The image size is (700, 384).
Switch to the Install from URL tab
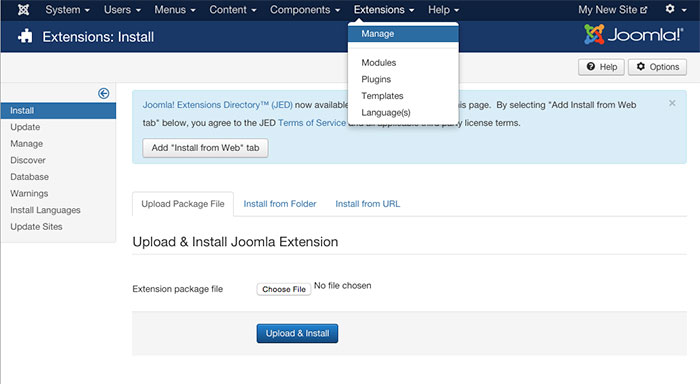[x=367, y=204]
